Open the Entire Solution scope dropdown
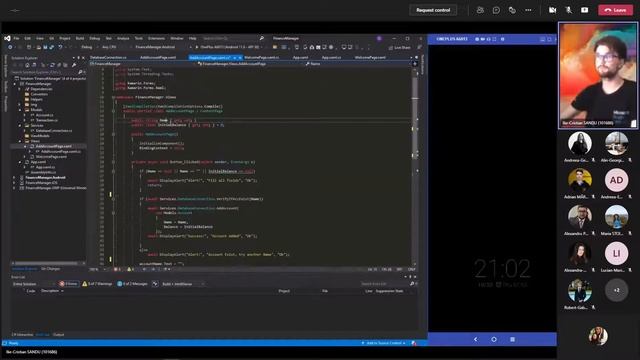640x360 pixels. [33, 284]
